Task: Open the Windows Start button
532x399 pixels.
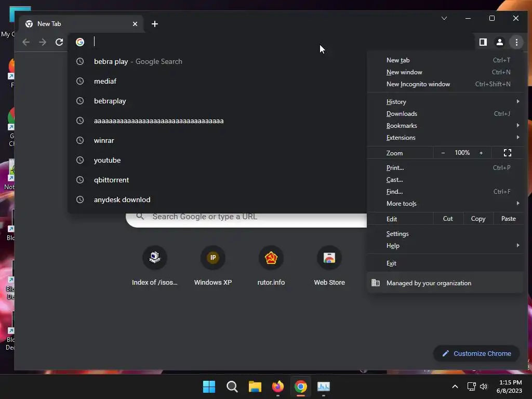Action: click(209, 387)
